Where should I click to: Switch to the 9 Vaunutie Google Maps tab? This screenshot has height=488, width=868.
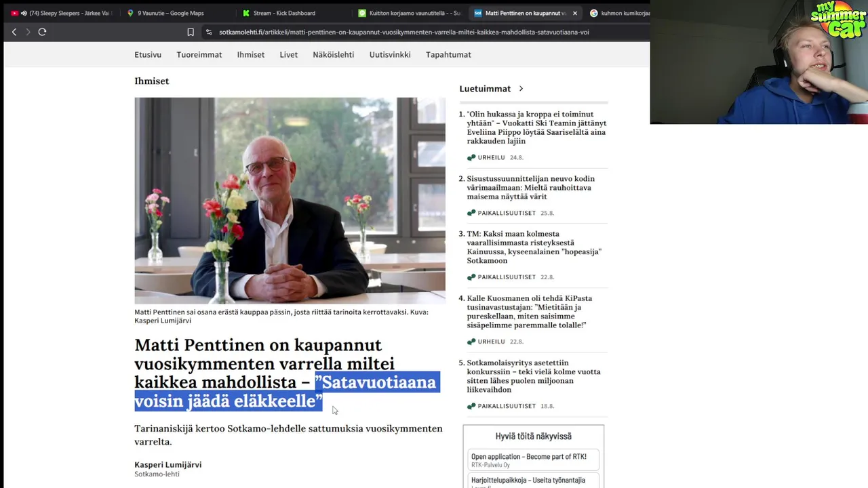click(170, 13)
